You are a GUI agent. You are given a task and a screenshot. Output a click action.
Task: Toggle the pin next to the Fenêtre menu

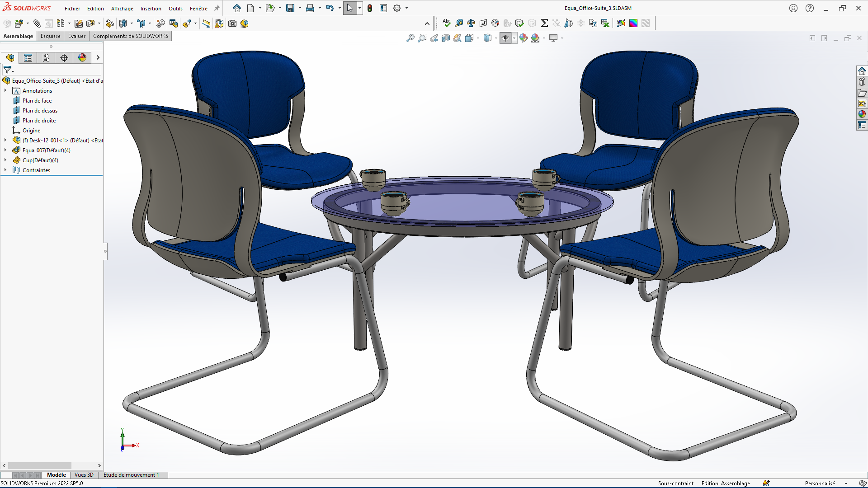tap(217, 8)
